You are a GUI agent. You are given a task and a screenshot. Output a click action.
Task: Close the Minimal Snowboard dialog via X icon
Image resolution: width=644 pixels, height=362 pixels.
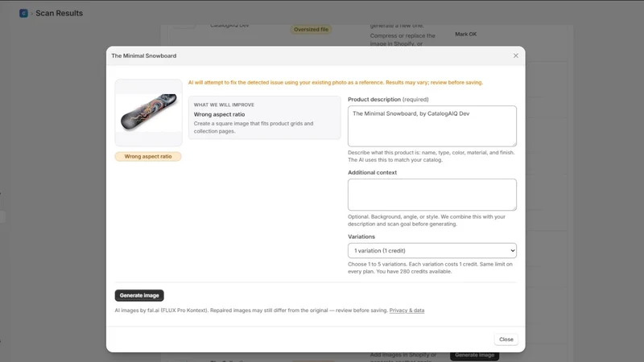click(515, 56)
